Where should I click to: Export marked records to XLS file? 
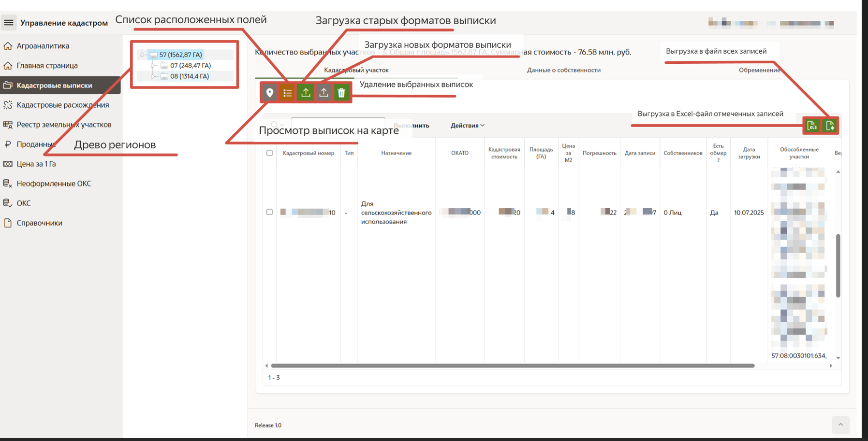812,126
